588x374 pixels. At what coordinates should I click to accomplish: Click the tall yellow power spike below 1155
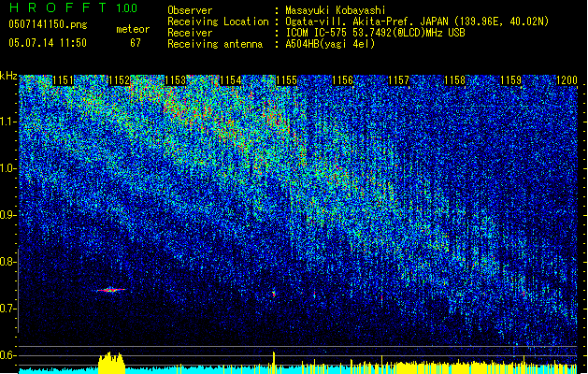coord(274,363)
